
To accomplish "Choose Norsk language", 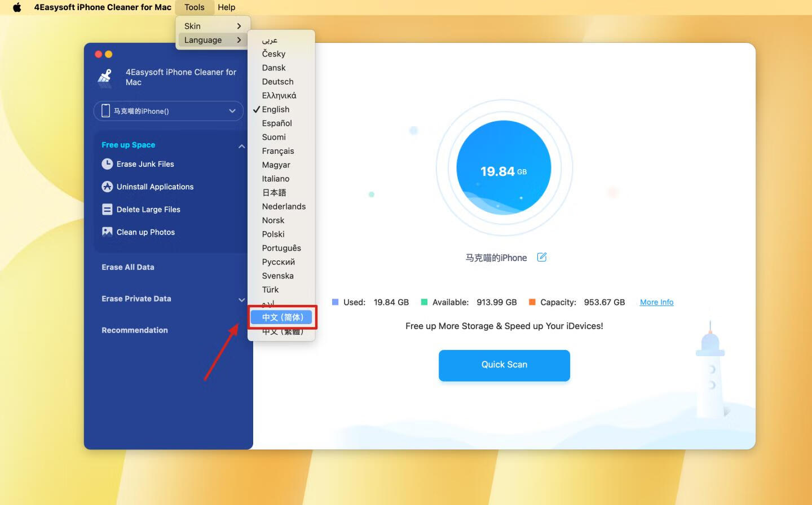I will tap(281, 220).
